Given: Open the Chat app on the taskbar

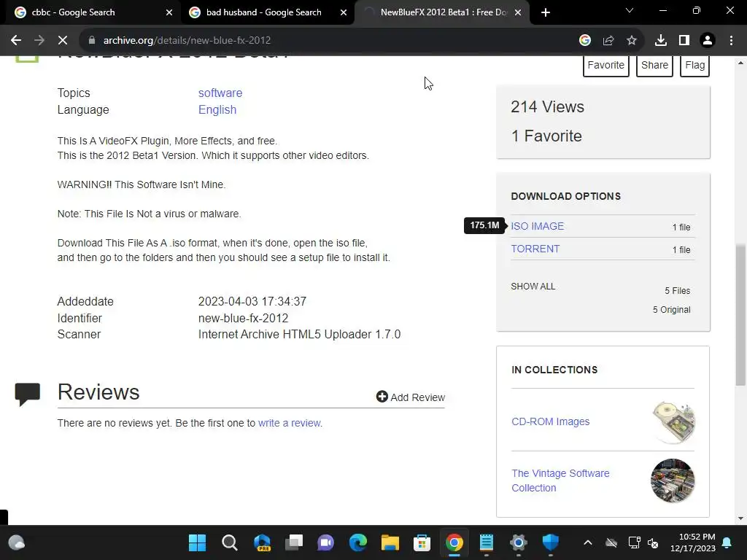Looking at the screenshot, I should (x=326, y=542).
